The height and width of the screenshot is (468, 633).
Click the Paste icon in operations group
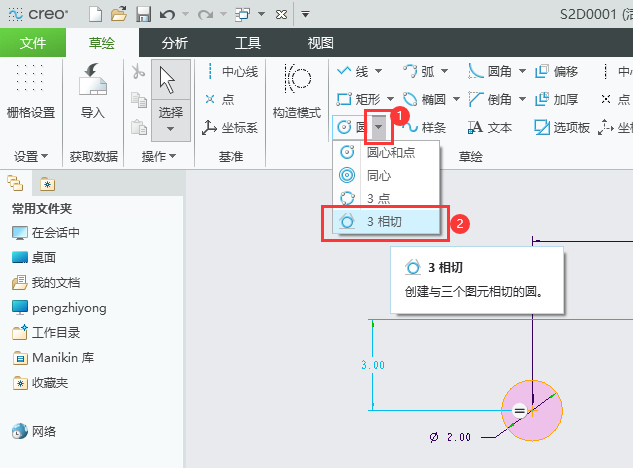pyautogui.click(x=139, y=127)
